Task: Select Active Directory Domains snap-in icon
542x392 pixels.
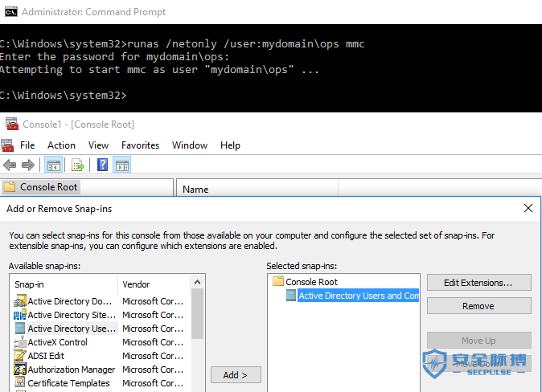Action: [x=20, y=301]
